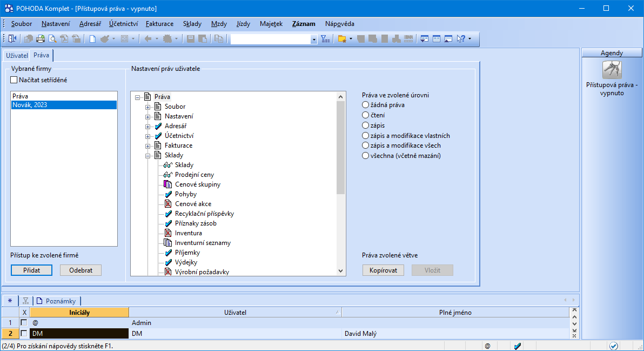Click the toolbar window icon with down arrow
The width and height of the screenshot is (644, 351).
pyautogui.click(x=424, y=38)
